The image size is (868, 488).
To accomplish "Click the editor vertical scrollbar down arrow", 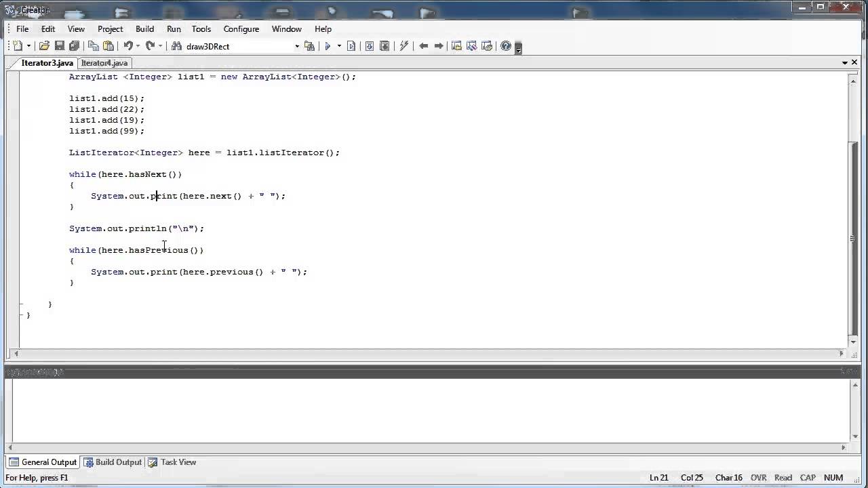I will [x=854, y=342].
